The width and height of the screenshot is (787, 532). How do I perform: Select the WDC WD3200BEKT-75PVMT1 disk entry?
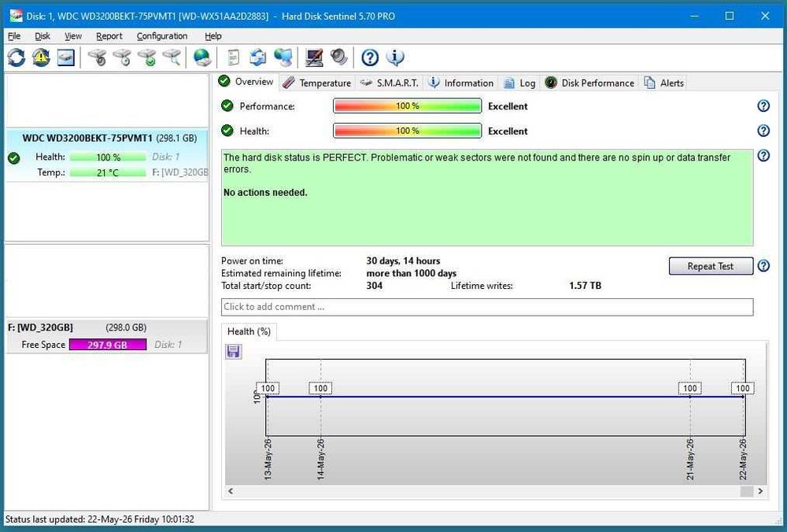[x=107, y=154]
